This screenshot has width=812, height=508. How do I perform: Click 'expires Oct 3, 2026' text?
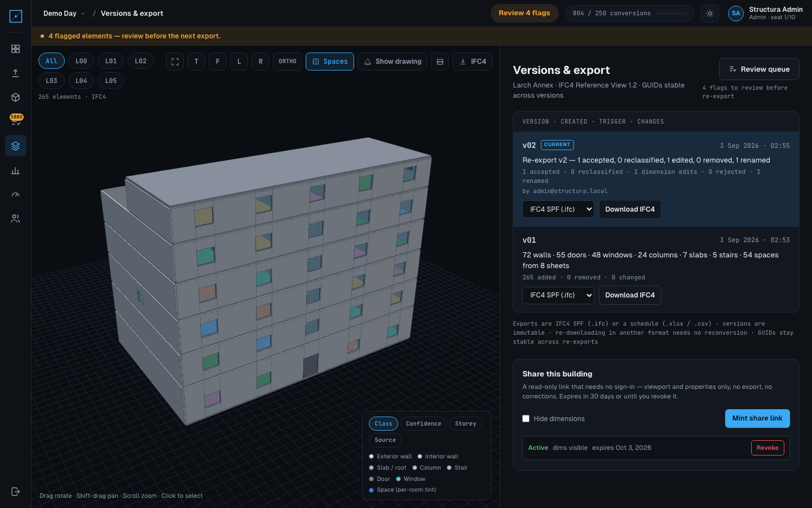(x=621, y=448)
